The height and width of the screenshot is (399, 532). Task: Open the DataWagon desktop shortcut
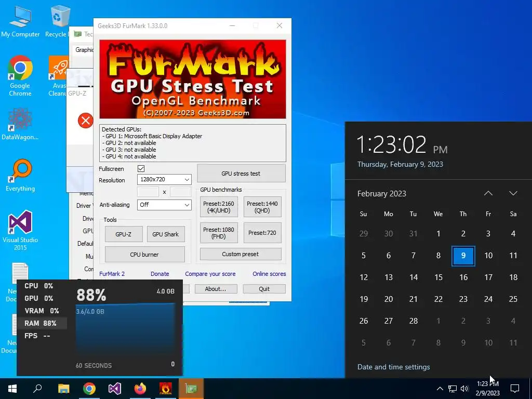tap(20, 124)
